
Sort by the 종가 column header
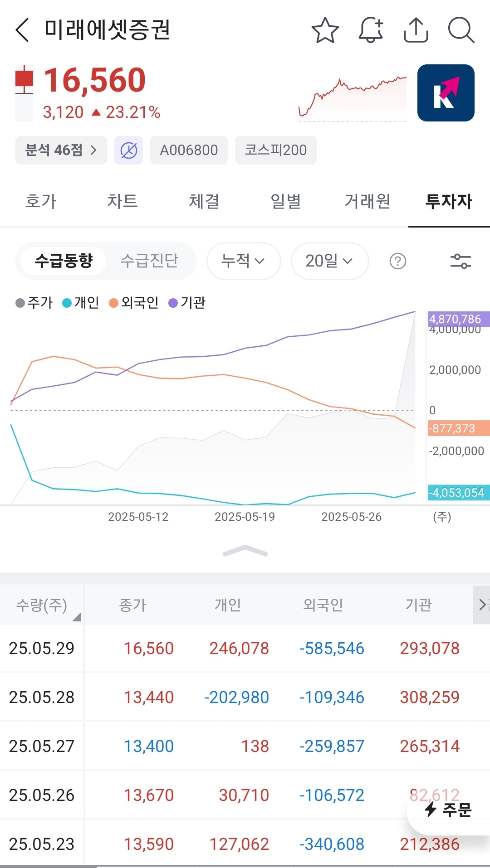[132, 605]
